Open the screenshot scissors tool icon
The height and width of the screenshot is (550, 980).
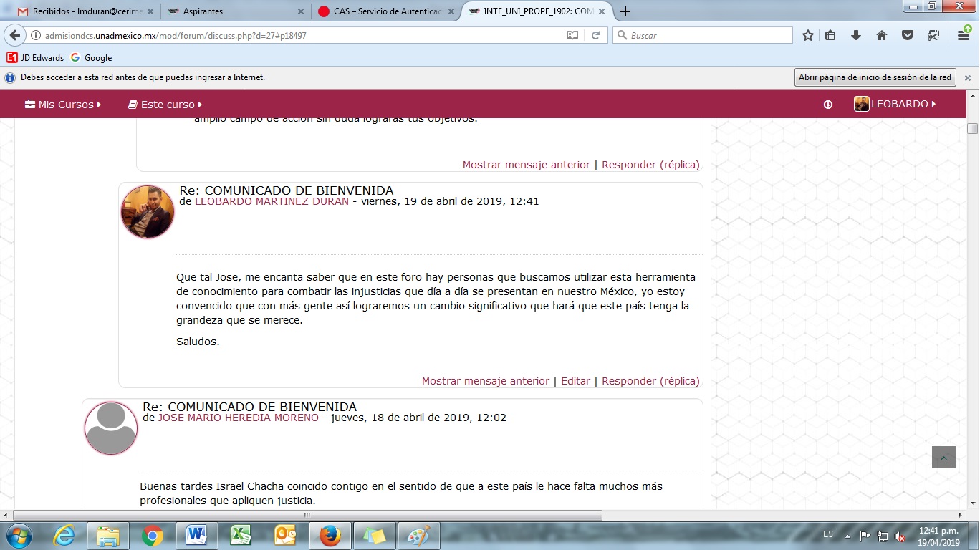933,35
